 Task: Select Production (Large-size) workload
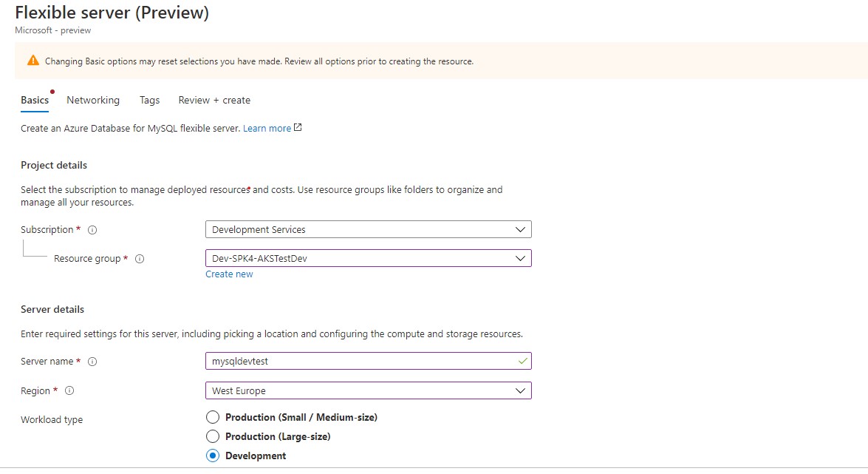coord(212,436)
